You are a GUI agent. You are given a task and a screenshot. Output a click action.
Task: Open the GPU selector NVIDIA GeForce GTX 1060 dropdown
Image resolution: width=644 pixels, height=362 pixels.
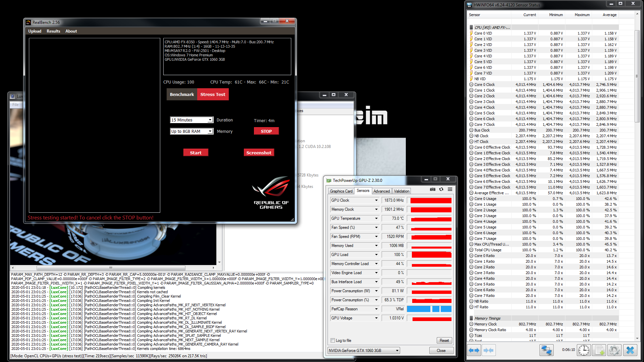click(364, 351)
